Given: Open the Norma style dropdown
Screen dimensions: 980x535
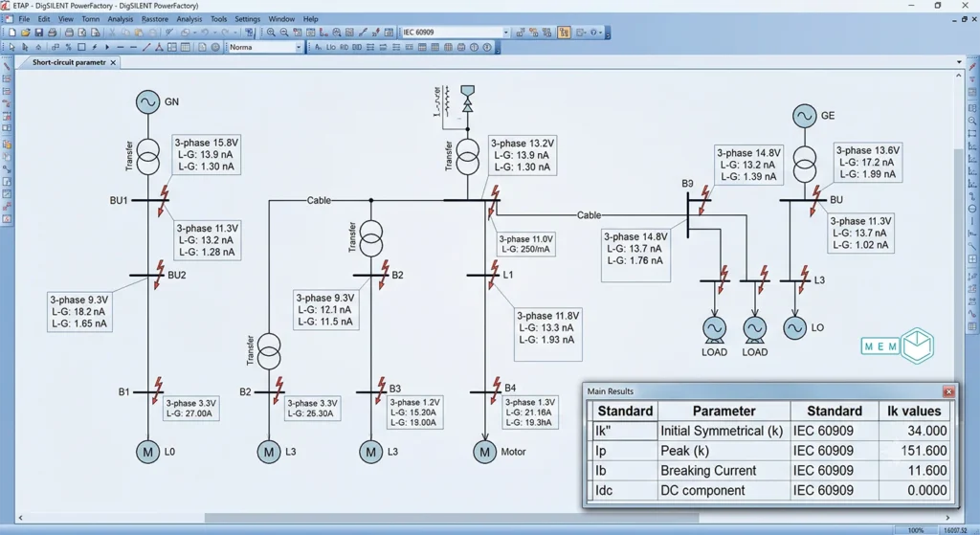Looking at the screenshot, I should [299, 48].
